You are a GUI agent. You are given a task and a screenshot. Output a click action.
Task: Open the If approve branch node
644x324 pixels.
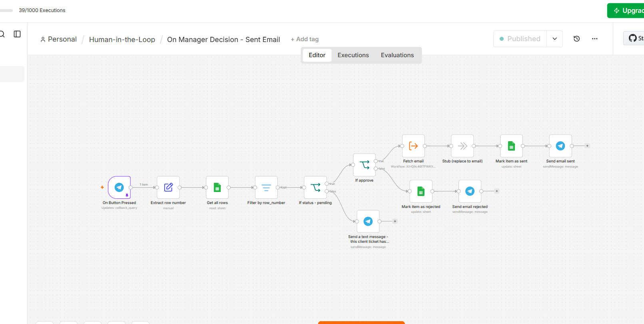click(364, 165)
